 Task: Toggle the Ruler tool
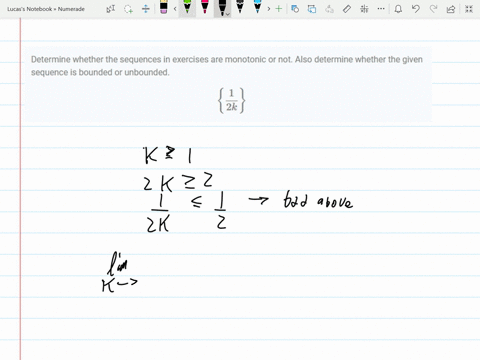[347, 9]
